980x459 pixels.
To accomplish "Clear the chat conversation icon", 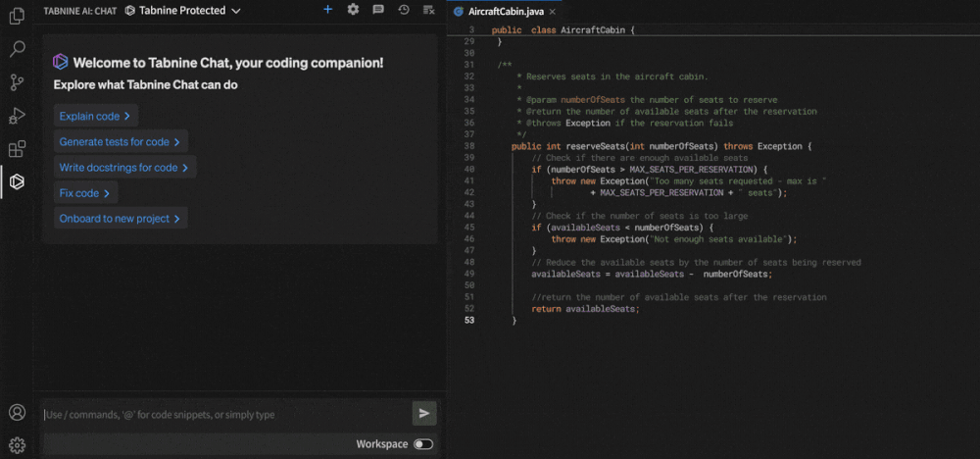I will click(428, 10).
